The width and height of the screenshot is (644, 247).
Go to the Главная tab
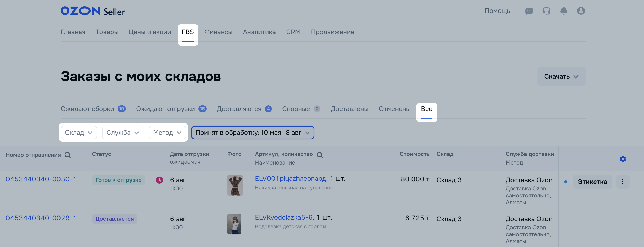[73, 32]
